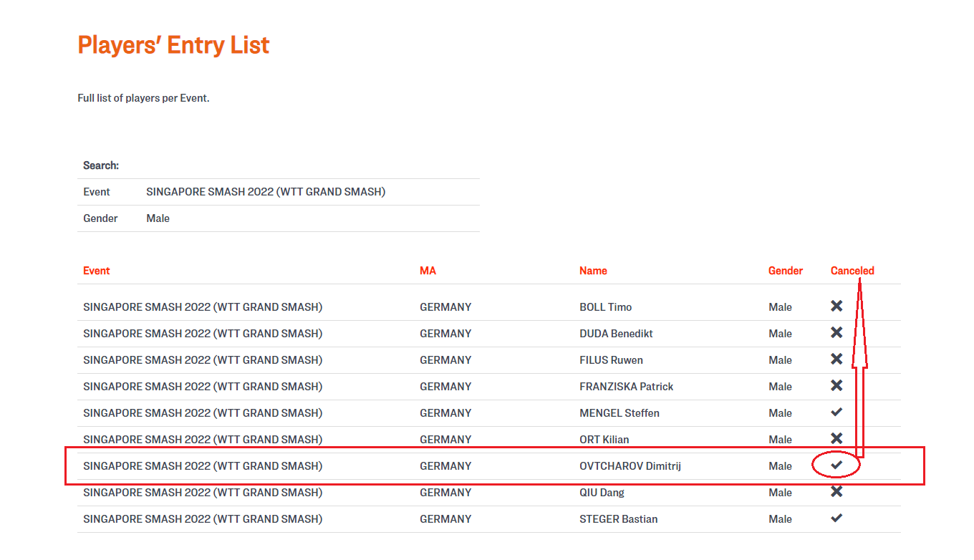This screenshot has height=560, width=974.
Task: Click GERMANY in QIU Dang row
Action: tap(445, 493)
